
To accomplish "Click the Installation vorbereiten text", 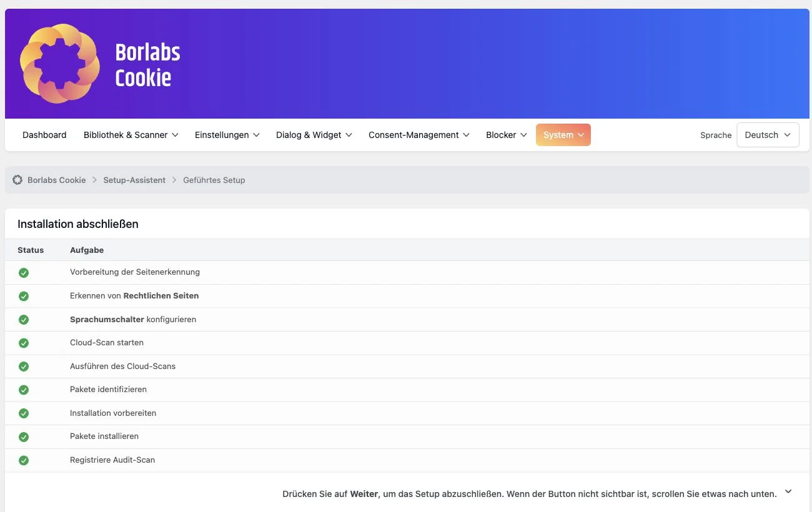I will pyautogui.click(x=113, y=413).
